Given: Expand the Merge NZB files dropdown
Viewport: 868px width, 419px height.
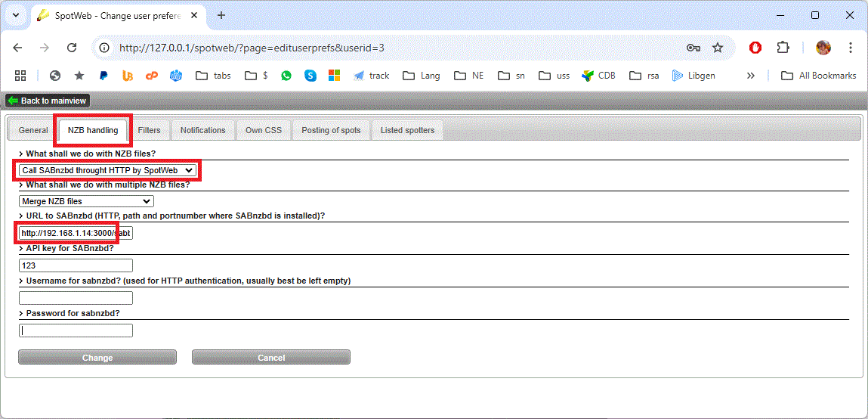Looking at the screenshot, I should click(86, 201).
